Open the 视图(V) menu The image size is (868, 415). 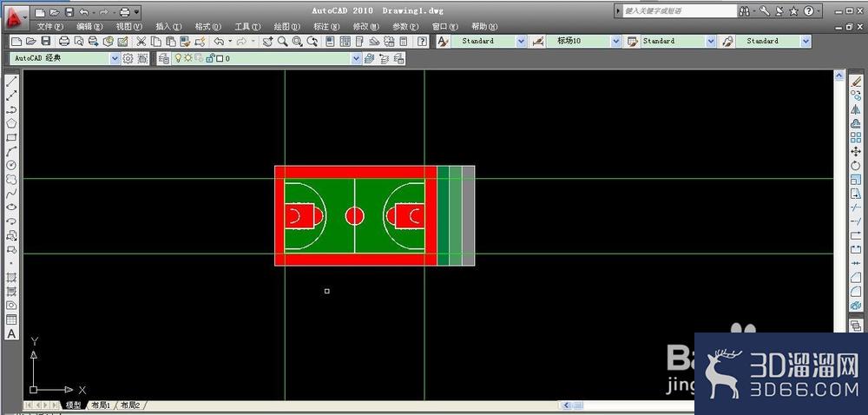coord(129,27)
